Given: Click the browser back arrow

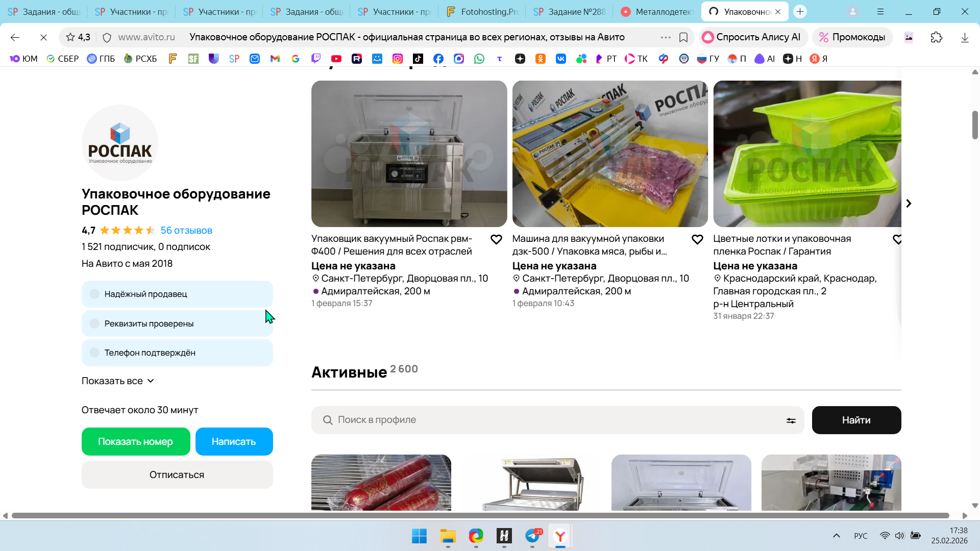Looking at the screenshot, I should [15, 37].
